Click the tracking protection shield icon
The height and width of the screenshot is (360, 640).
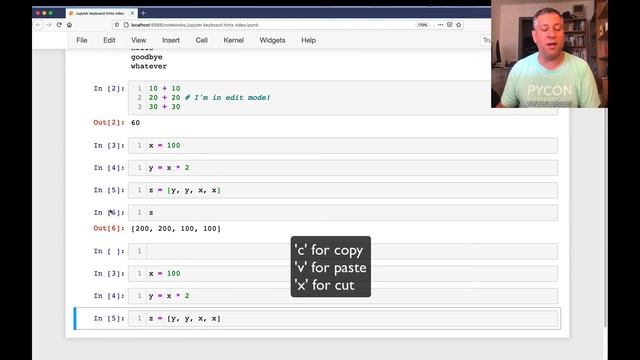(117, 25)
